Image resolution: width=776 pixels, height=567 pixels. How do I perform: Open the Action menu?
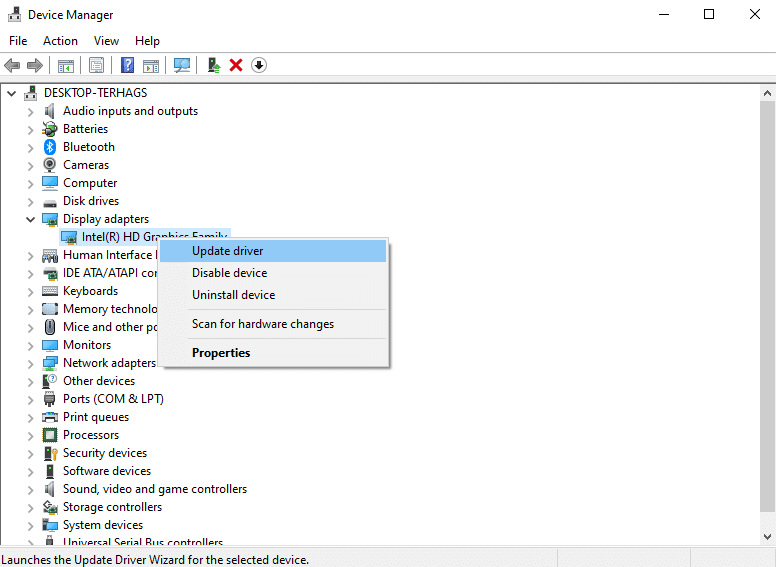60,41
